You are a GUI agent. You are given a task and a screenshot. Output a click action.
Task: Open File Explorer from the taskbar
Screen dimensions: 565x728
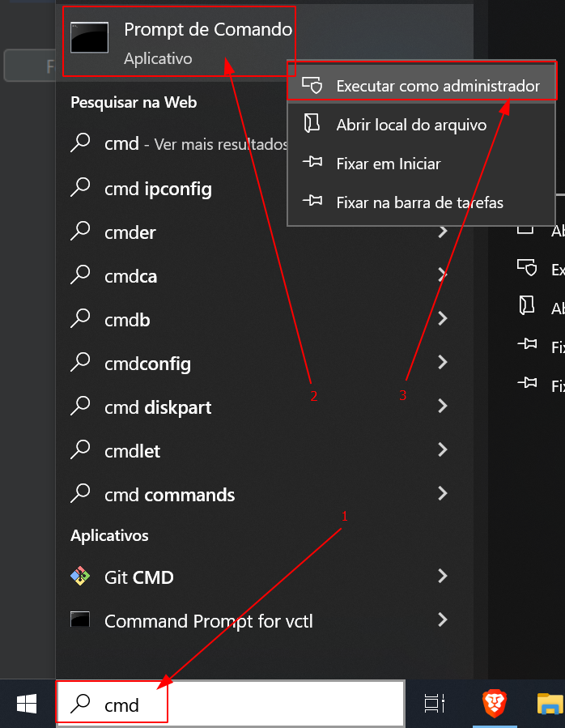point(551,705)
